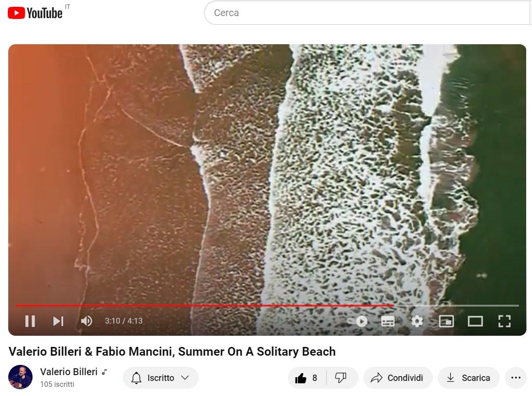Like the video with thumbs up
Viewport: 532px width, 396px height.
pyautogui.click(x=307, y=378)
